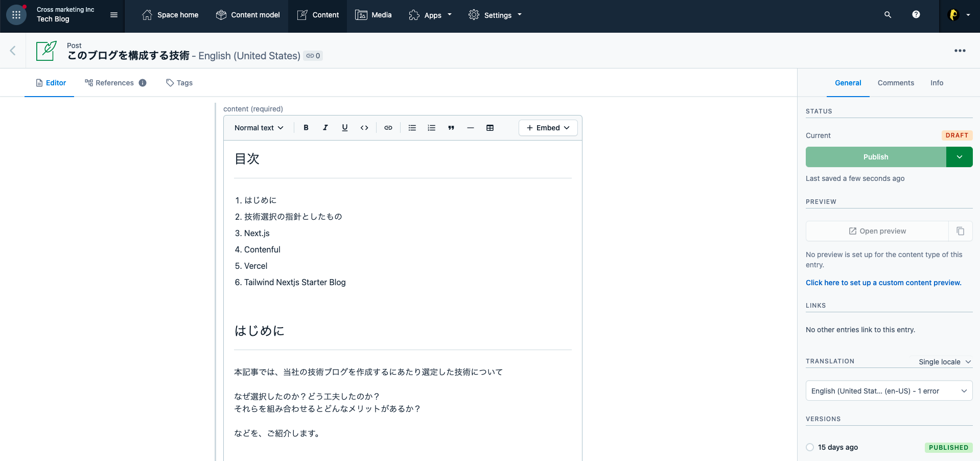980x461 pixels.
Task: Switch to the Comments sidebar tab
Action: [x=896, y=83]
